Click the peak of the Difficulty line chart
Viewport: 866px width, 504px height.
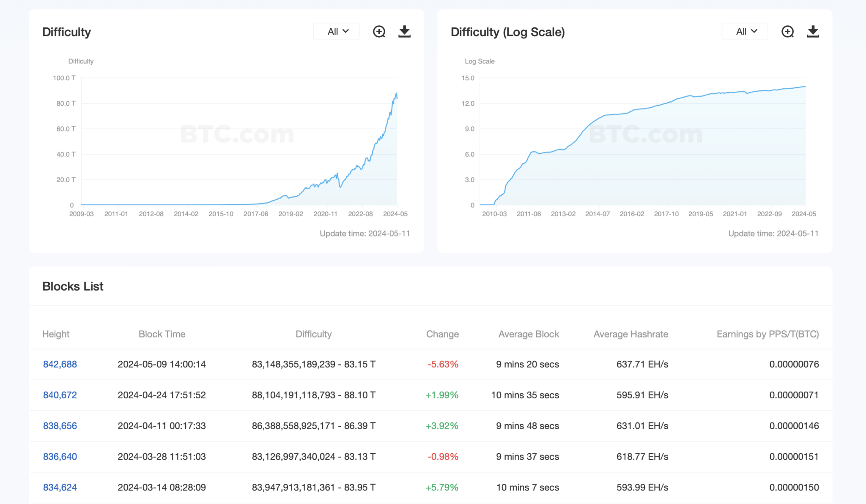396,93
